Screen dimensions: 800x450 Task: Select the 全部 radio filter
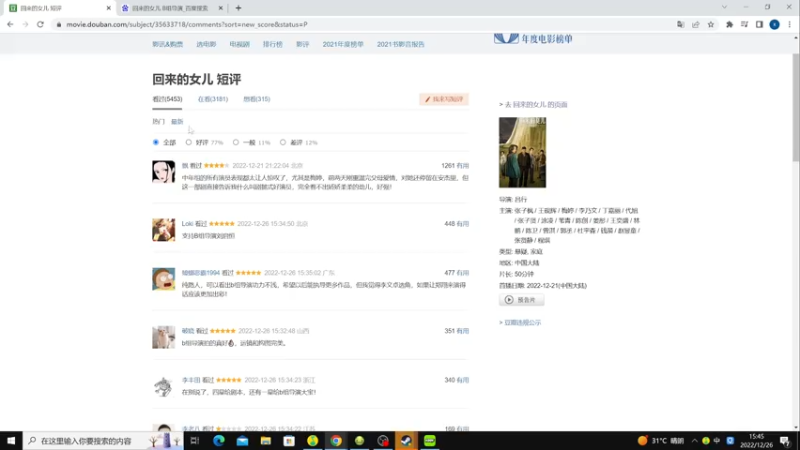[156, 142]
